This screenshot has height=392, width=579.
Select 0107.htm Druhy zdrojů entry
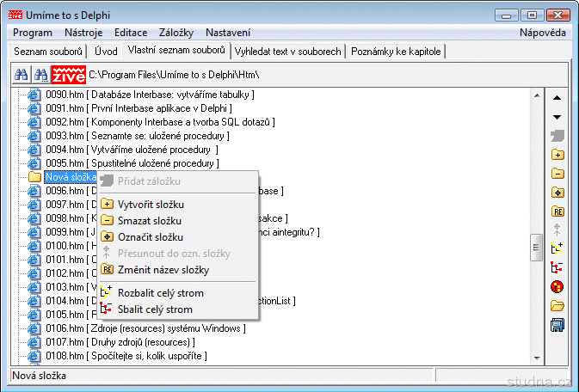coord(120,342)
